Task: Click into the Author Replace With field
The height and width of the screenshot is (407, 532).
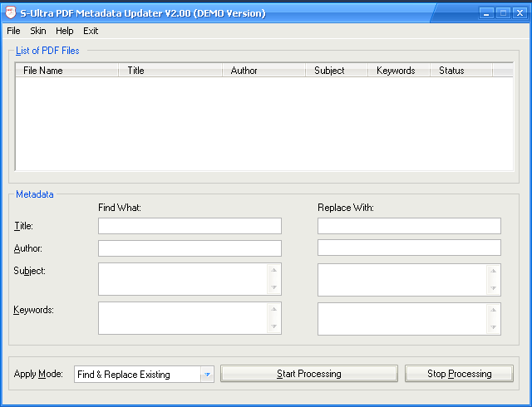Action: (409, 248)
